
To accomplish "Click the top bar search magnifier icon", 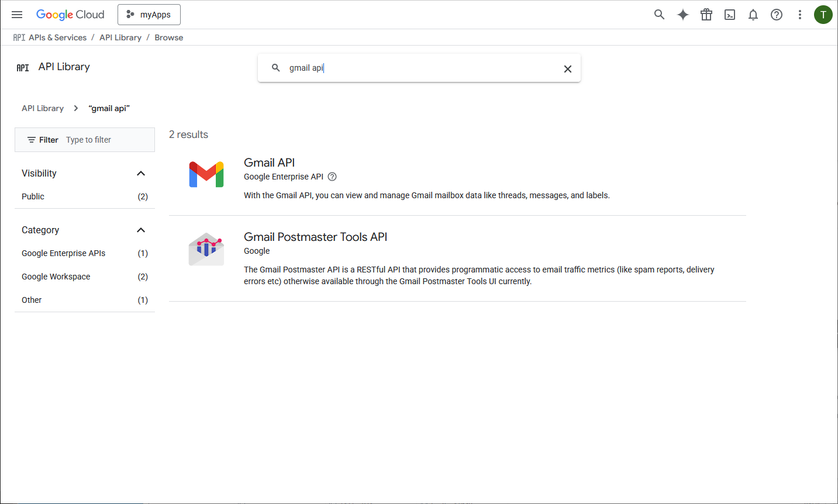I will pos(659,15).
